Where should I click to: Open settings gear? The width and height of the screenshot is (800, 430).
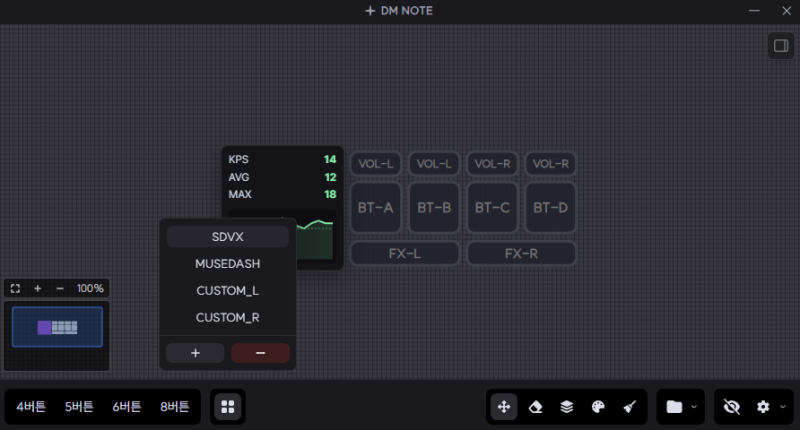tap(763, 407)
